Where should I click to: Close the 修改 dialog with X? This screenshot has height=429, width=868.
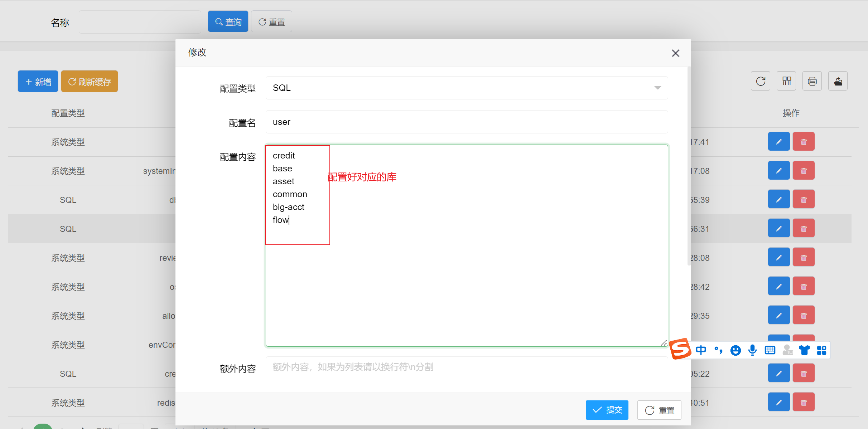[x=675, y=53]
